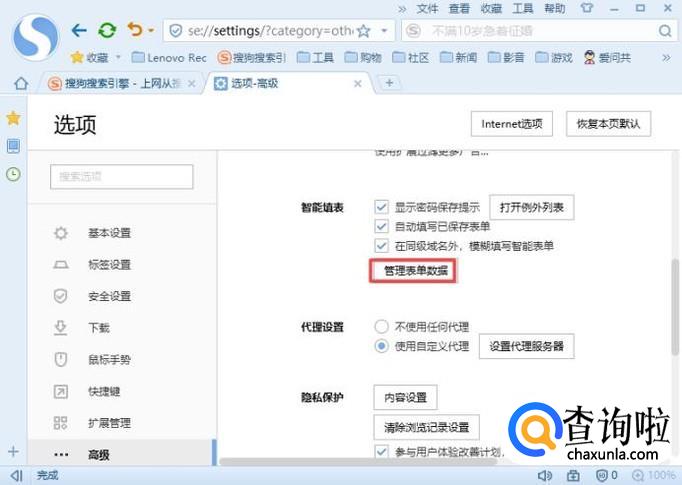Open the 社区 bookmark folder
This screenshot has height=485, width=682.
[x=411, y=57]
